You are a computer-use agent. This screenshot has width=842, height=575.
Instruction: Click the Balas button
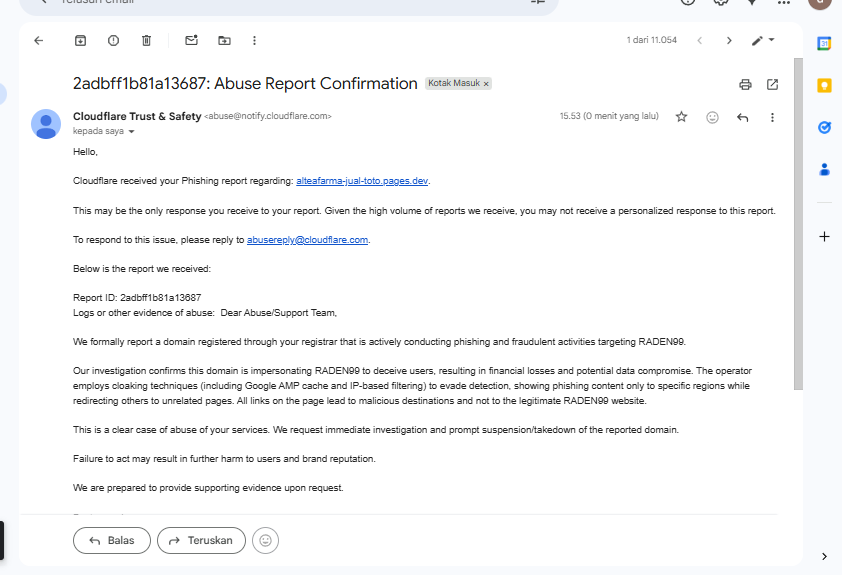click(111, 540)
